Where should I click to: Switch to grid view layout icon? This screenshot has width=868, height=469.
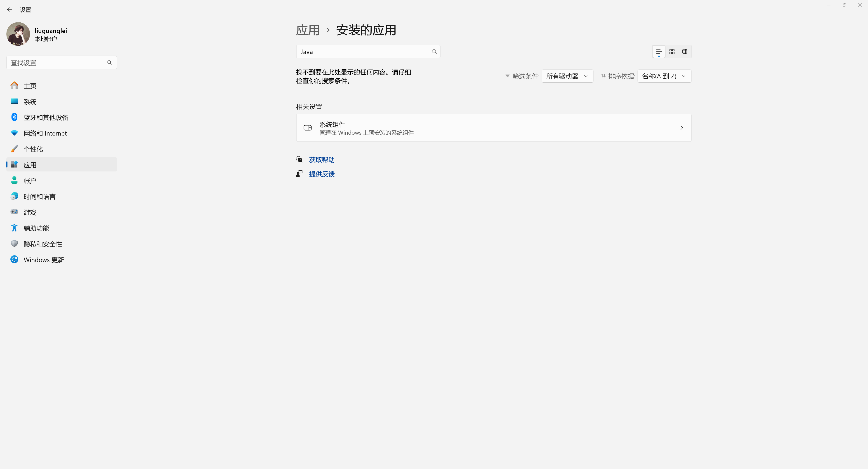tap(672, 52)
